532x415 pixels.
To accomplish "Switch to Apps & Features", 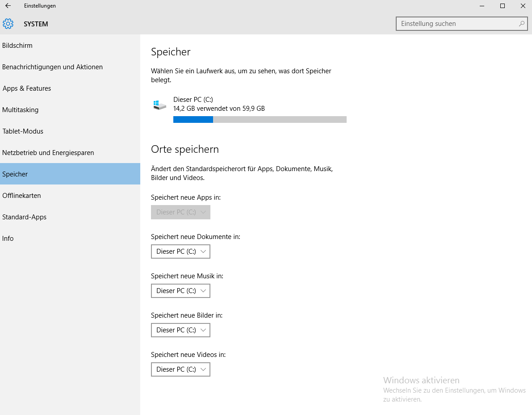I will coord(27,88).
